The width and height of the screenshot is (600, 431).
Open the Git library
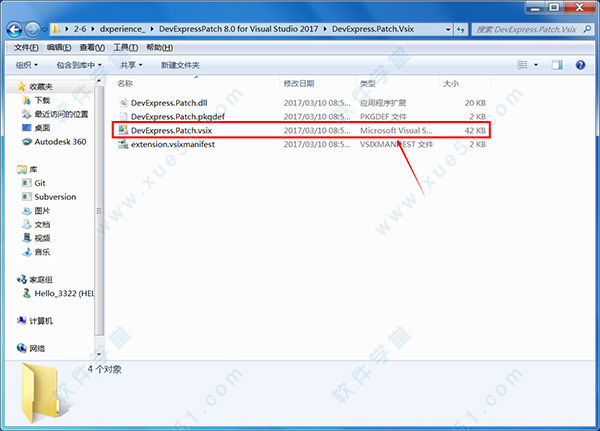click(40, 183)
